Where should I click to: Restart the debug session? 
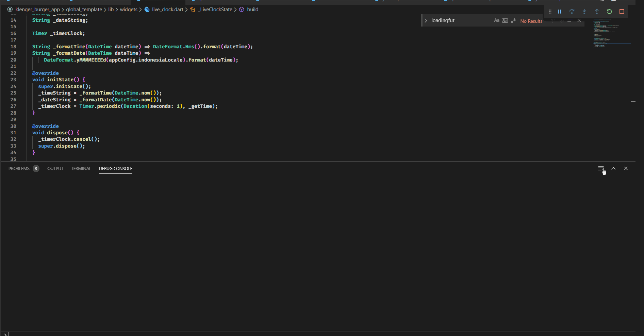609,11
